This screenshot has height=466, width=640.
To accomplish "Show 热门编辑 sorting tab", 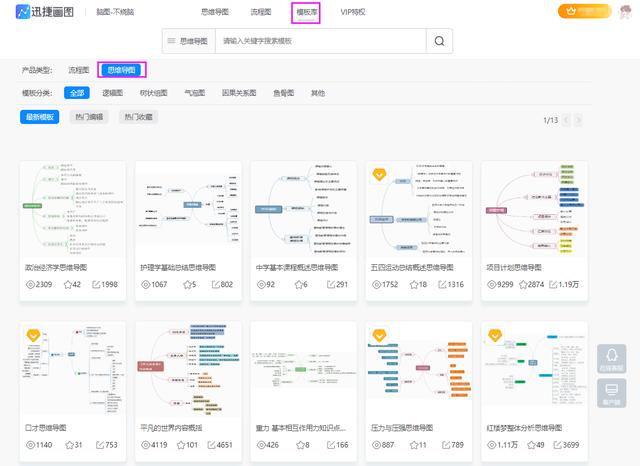I will point(89,117).
